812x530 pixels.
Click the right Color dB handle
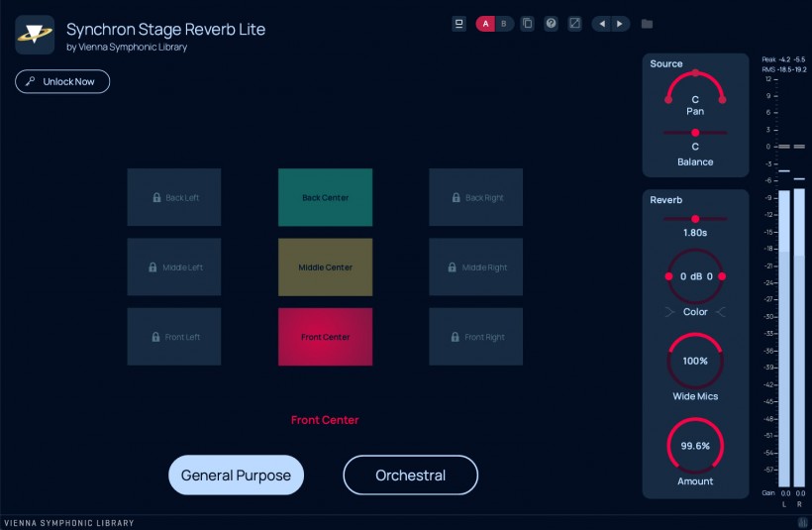point(722,276)
